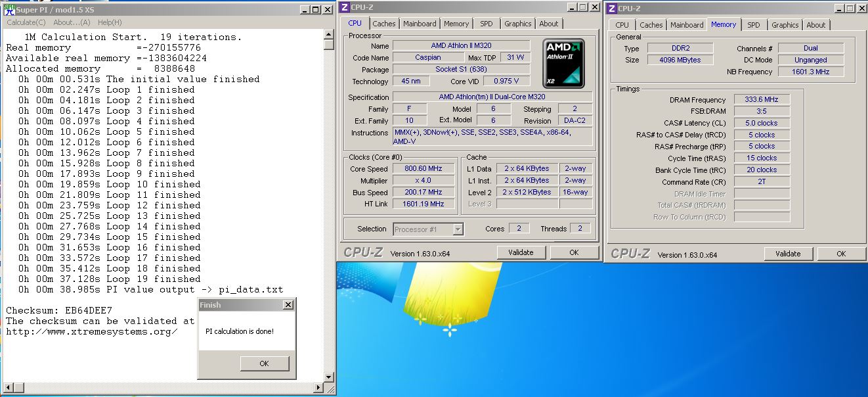Image resolution: width=868 pixels, height=397 pixels.
Task: Click Super PI vertical scrollbar up arrow
Action: click(x=329, y=34)
